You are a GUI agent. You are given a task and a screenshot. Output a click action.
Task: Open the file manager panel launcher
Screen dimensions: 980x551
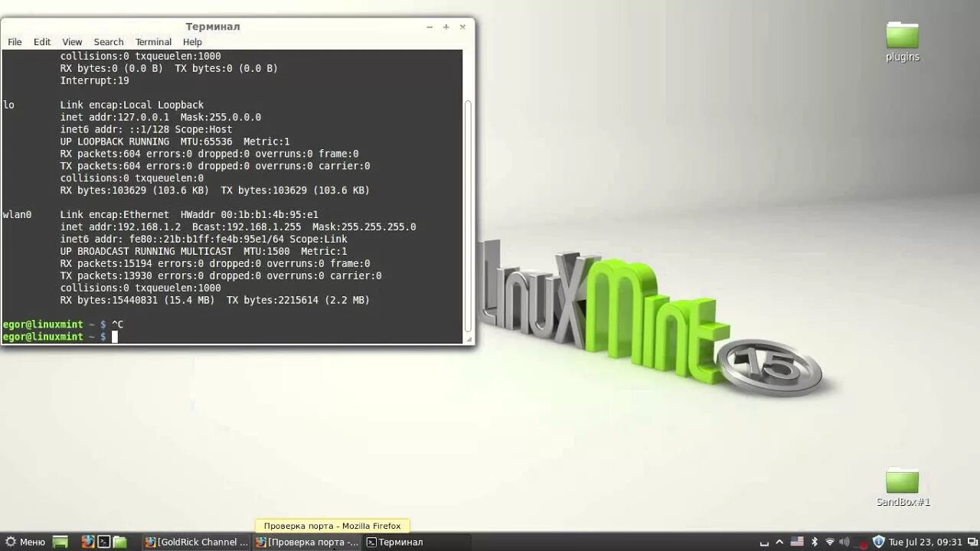[x=120, y=542]
